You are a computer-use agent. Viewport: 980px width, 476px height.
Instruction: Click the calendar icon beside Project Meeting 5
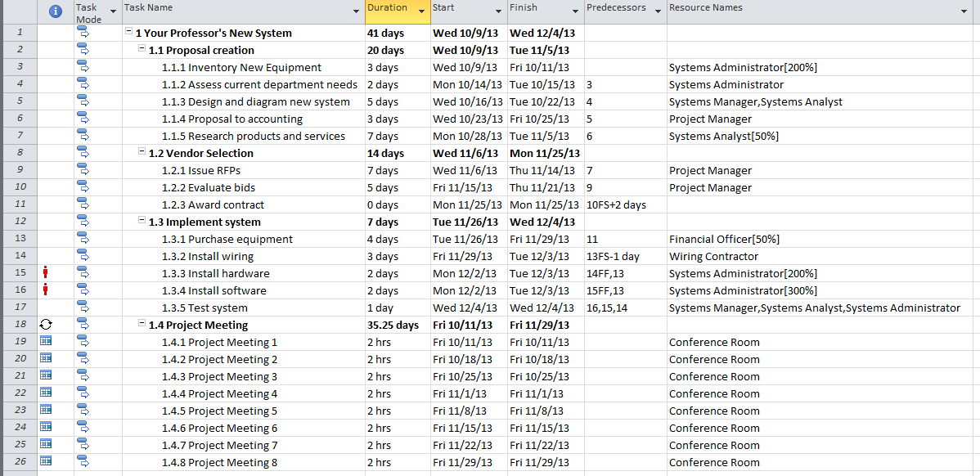[46, 411]
